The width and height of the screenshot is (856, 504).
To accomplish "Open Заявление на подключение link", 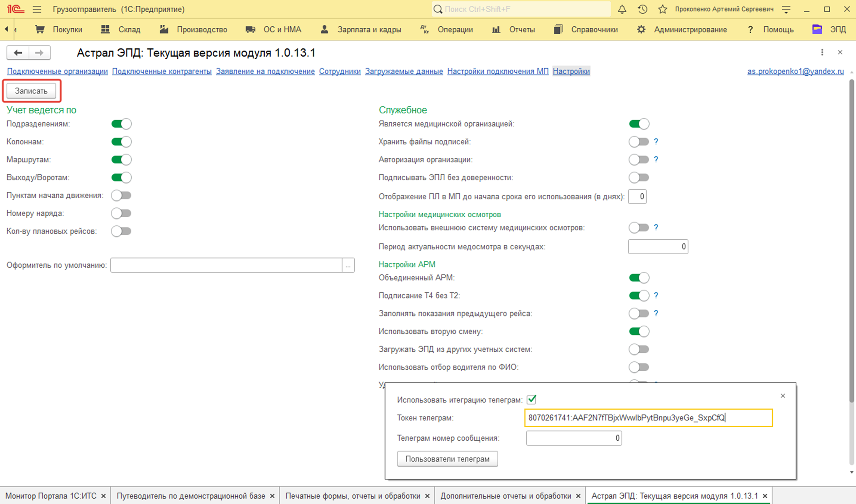I will point(265,71).
